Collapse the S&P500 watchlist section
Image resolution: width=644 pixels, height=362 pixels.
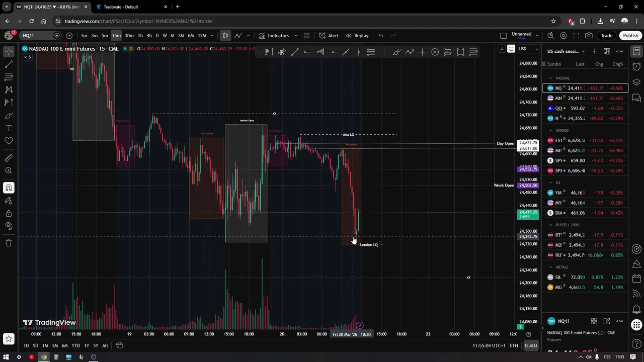pyautogui.click(x=550, y=130)
